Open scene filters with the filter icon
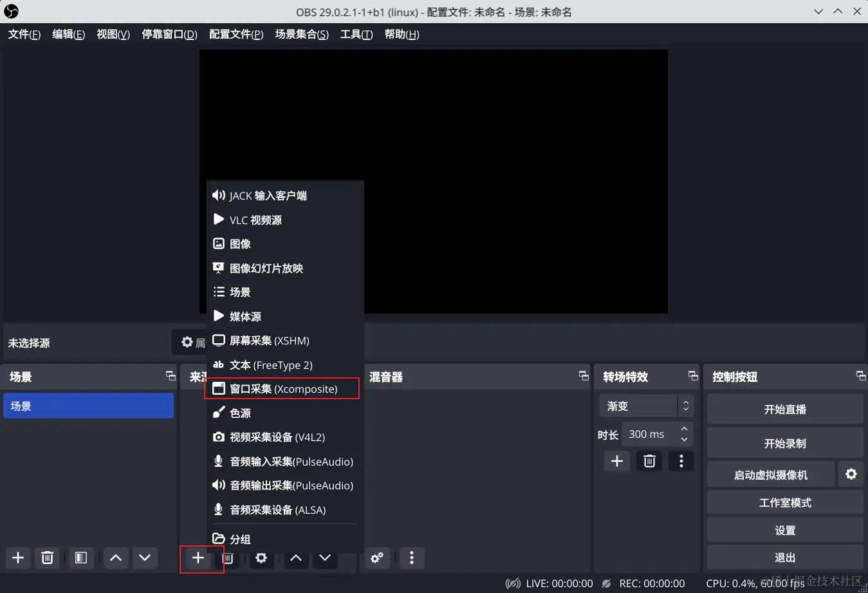Viewport: 868px width, 593px height. [81, 558]
